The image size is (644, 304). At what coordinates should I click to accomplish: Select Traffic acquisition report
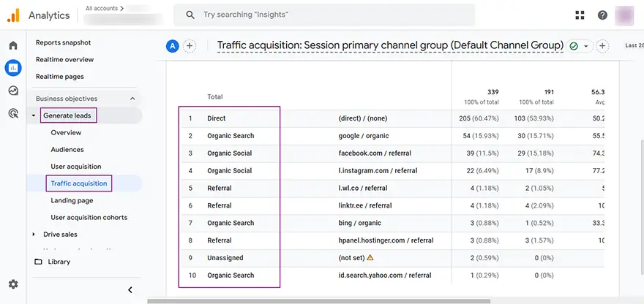[79, 183]
